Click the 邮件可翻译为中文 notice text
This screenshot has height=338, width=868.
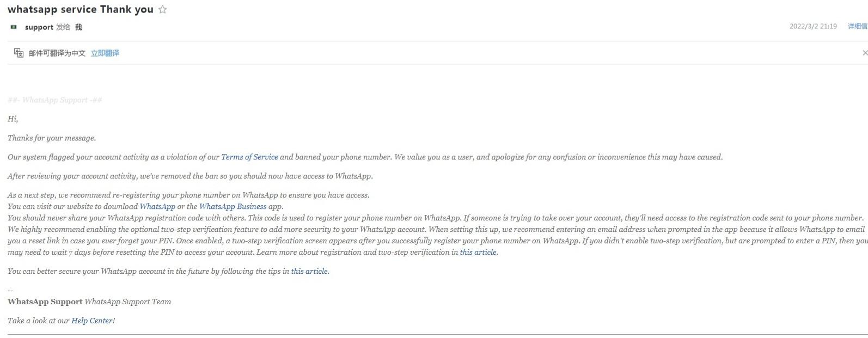pos(57,53)
